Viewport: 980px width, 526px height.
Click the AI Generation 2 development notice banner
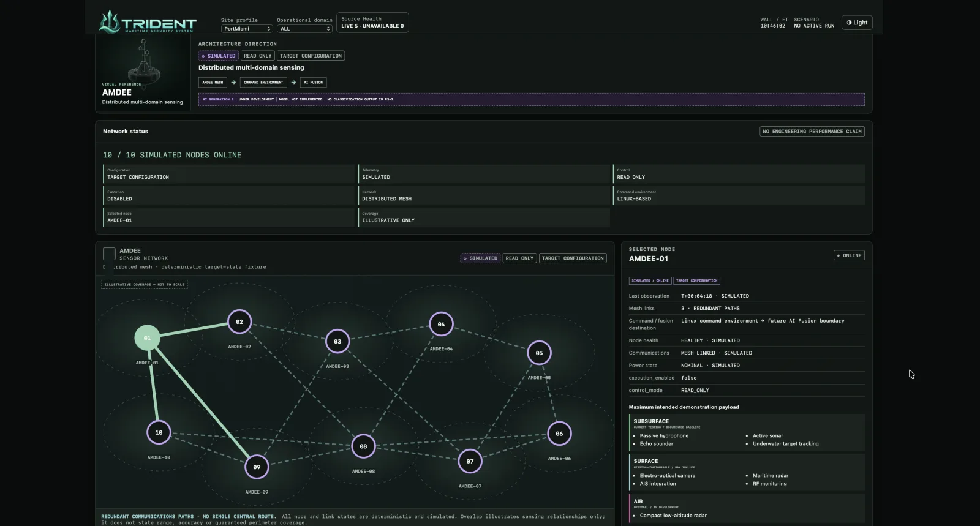coord(531,99)
